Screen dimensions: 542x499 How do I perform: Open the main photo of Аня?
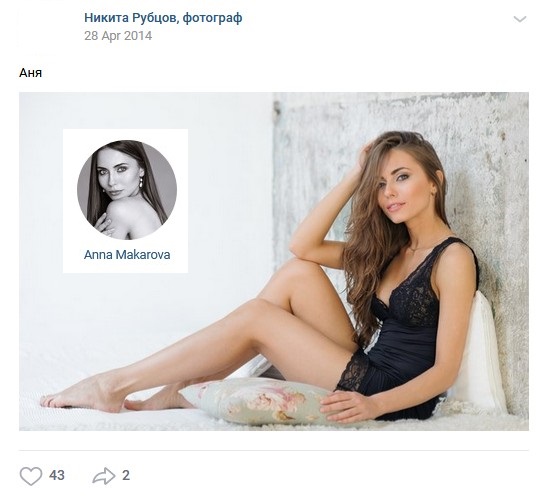274,261
